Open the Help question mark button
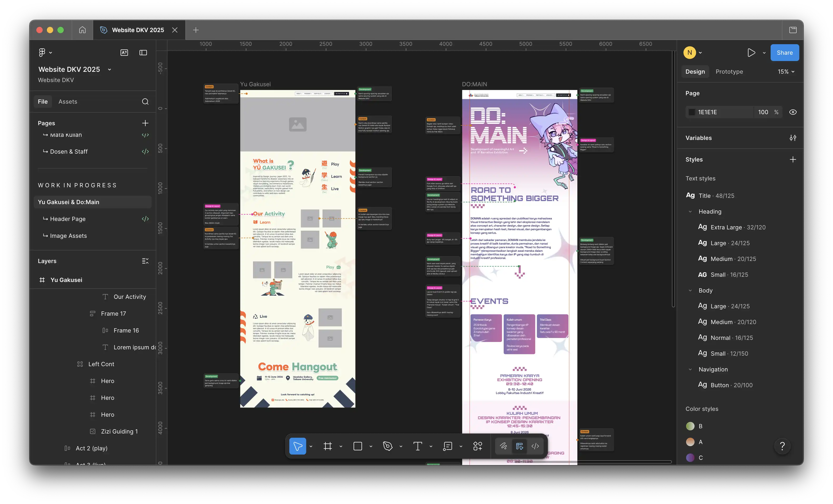The image size is (833, 504). (x=782, y=446)
